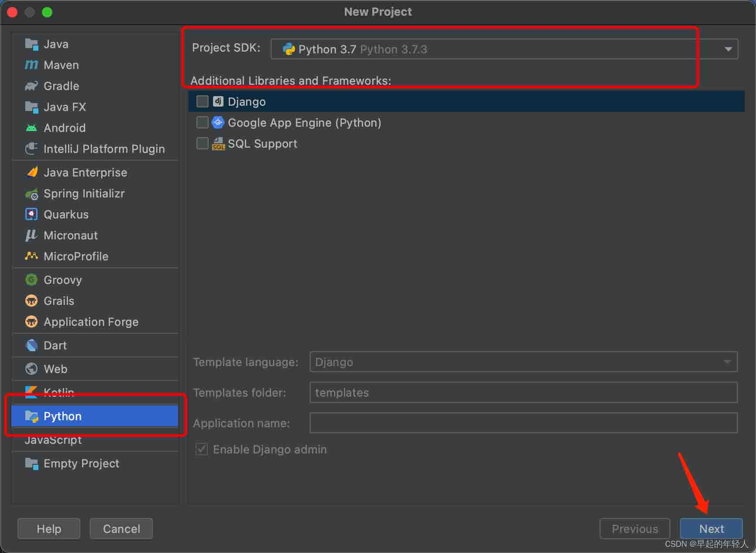The height and width of the screenshot is (553, 756).
Task: Click the 'Django' framework row text
Action: tap(247, 102)
